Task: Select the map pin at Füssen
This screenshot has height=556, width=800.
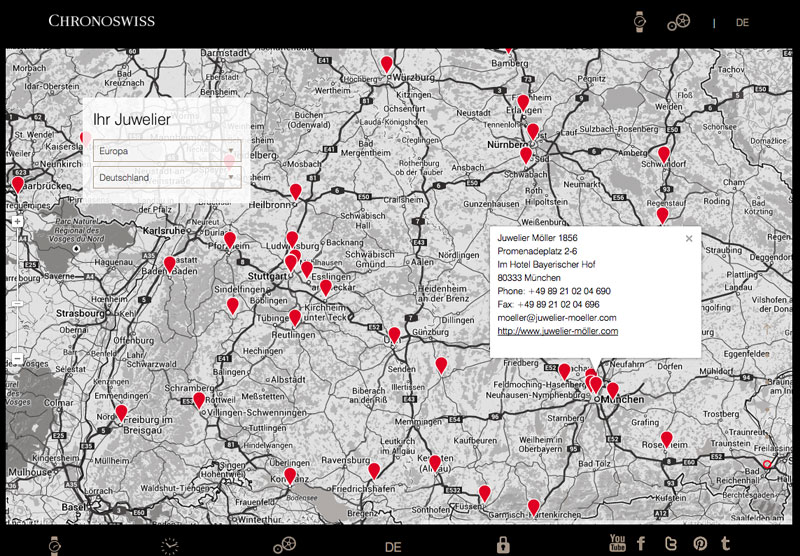Action: [484, 493]
